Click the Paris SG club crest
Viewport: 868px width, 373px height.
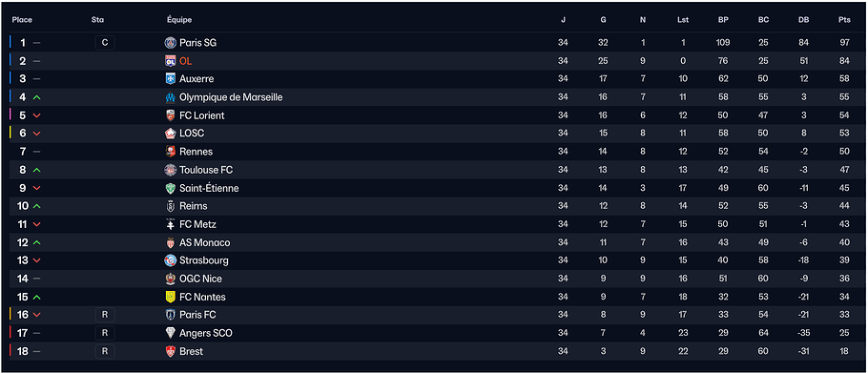pyautogui.click(x=171, y=43)
